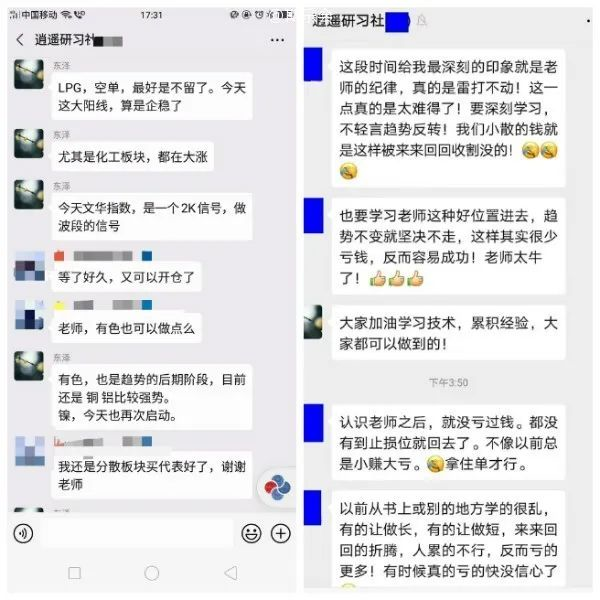Tap the muted bell icon in right header
600x600 pixels.
(x=422, y=20)
